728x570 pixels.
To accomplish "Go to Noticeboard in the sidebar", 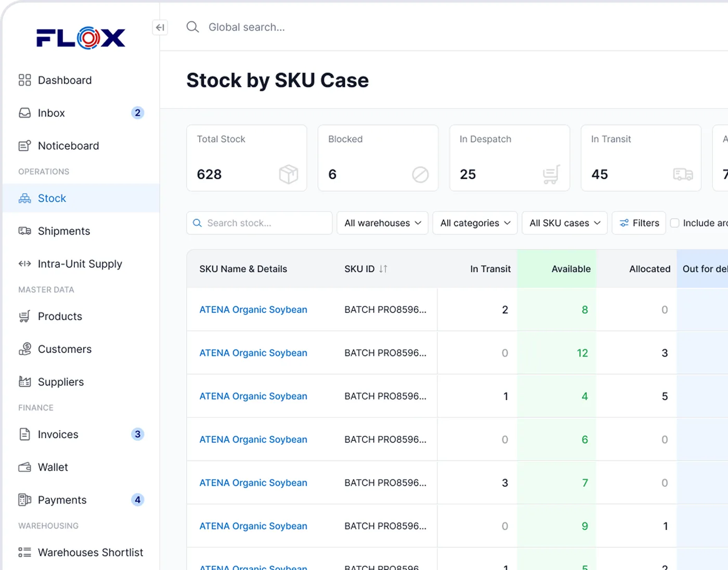I will [81, 145].
